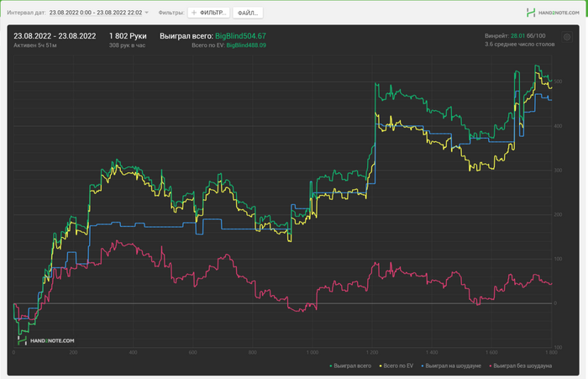Click the winrate value 28.01

pos(517,36)
